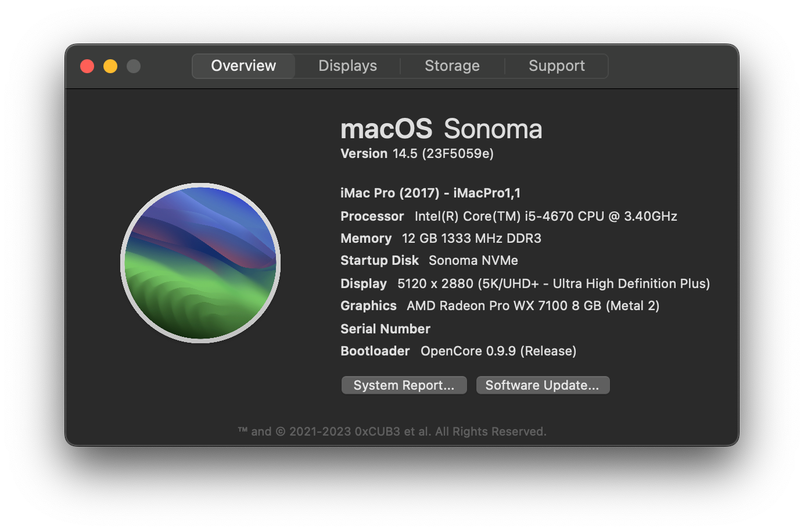Click the Memory 12 GB DDR3 entry

coord(440,238)
